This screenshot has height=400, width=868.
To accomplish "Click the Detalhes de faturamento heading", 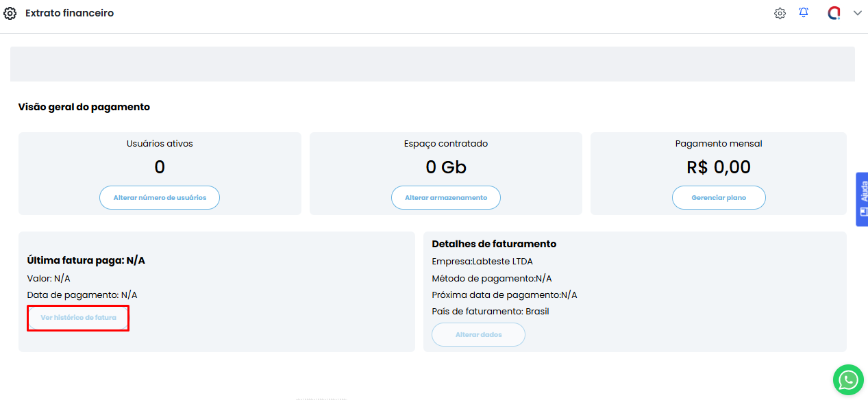I will (x=494, y=244).
